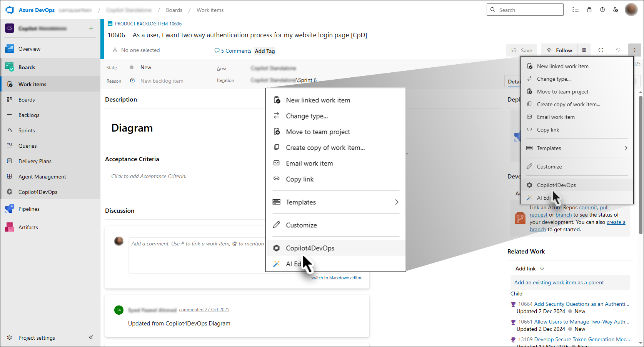Open the gear icon next to Follow

pyautogui.click(x=584, y=50)
